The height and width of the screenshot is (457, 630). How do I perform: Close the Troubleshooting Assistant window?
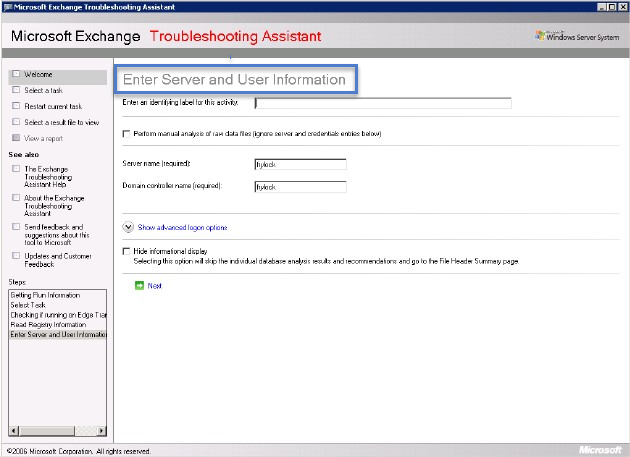pos(621,7)
